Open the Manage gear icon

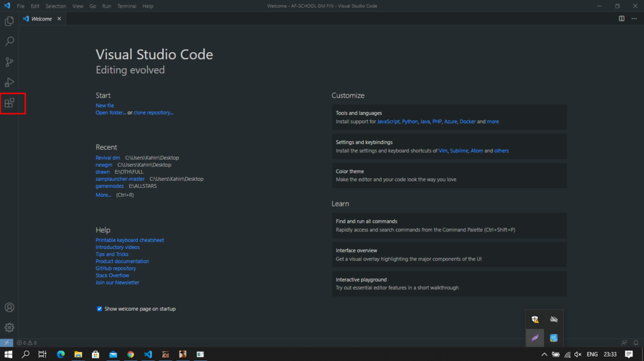[9, 328]
